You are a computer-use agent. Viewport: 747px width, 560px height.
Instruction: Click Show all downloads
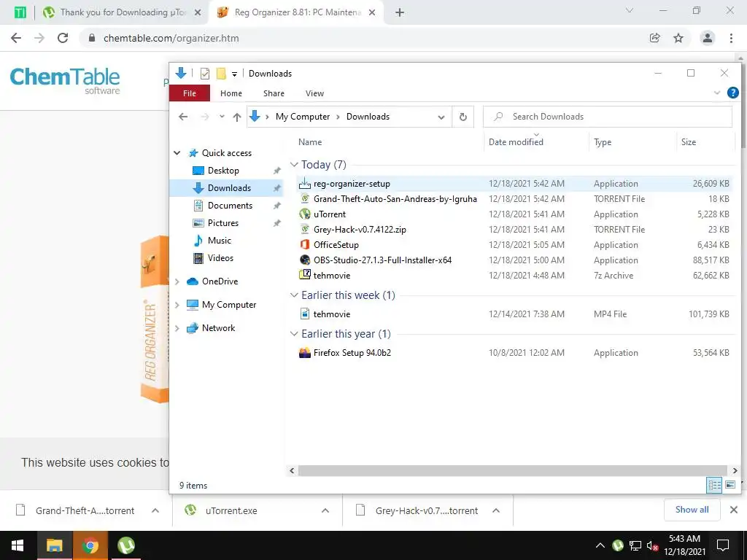[692, 510]
